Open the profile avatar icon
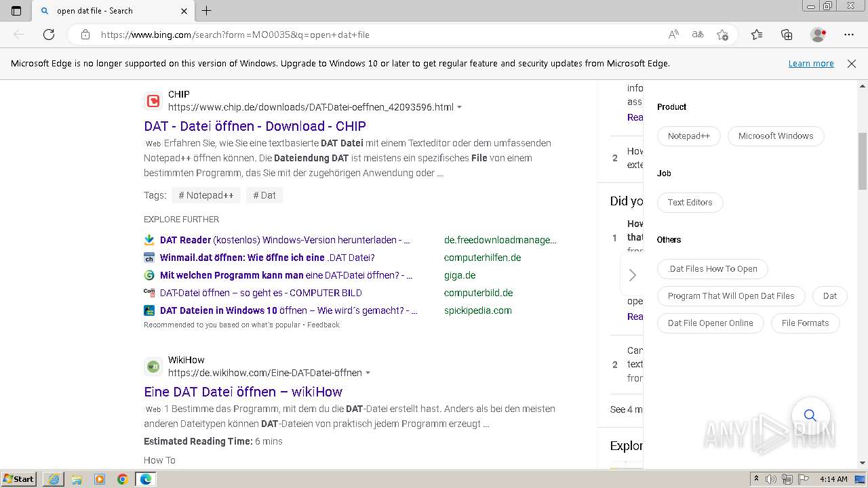868x488 pixels. tap(818, 35)
